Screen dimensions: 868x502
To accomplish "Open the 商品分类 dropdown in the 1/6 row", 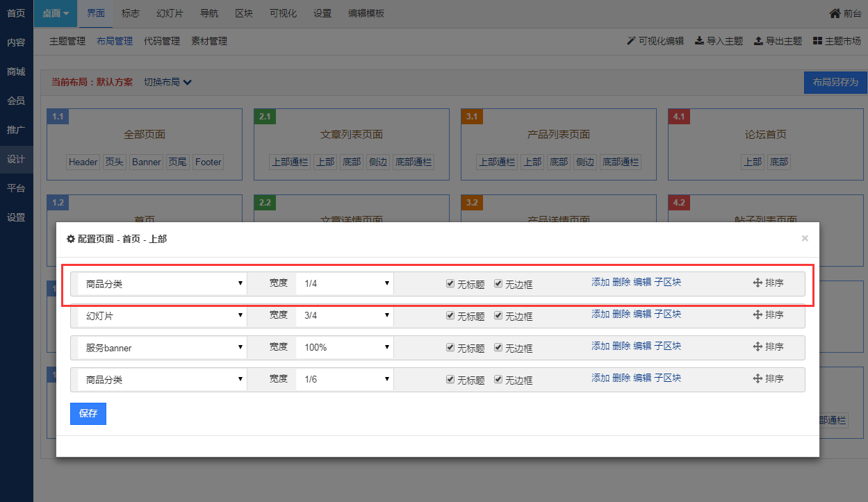I will (162, 379).
